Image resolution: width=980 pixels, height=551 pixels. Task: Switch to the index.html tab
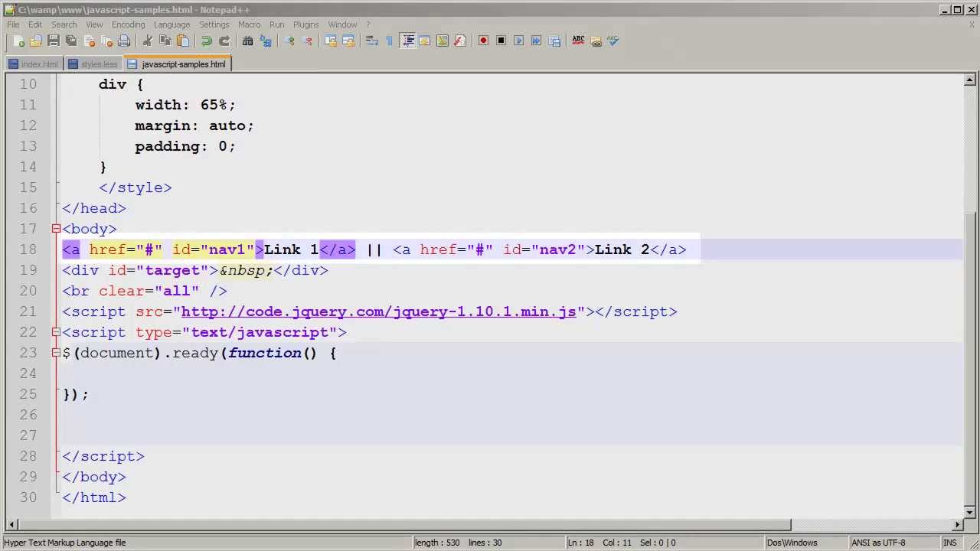pos(33,64)
